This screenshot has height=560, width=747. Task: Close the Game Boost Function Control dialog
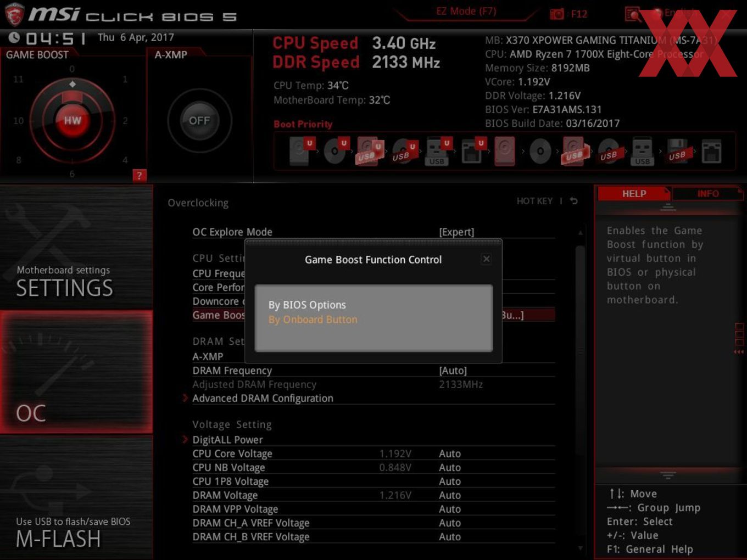486,259
